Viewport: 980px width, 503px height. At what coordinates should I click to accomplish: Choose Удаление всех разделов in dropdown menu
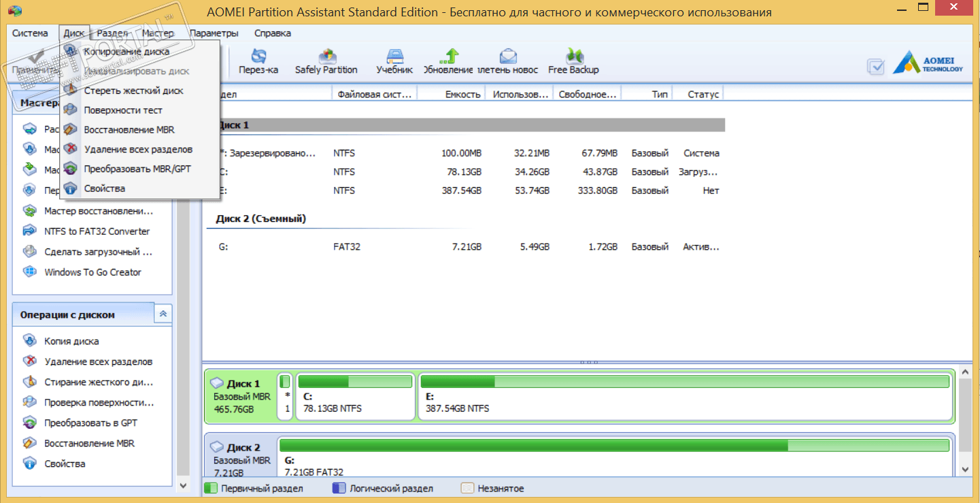point(140,149)
